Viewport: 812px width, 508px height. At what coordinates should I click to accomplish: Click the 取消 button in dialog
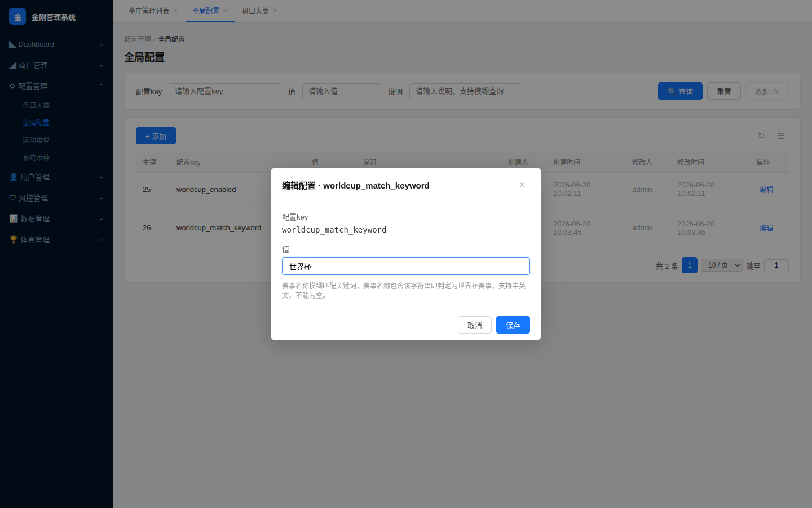[x=475, y=325]
